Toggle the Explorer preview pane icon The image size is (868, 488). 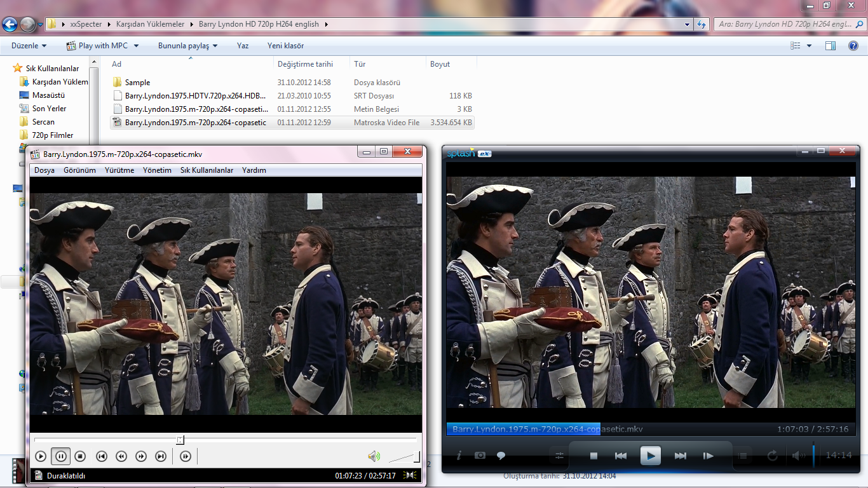coord(830,46)
